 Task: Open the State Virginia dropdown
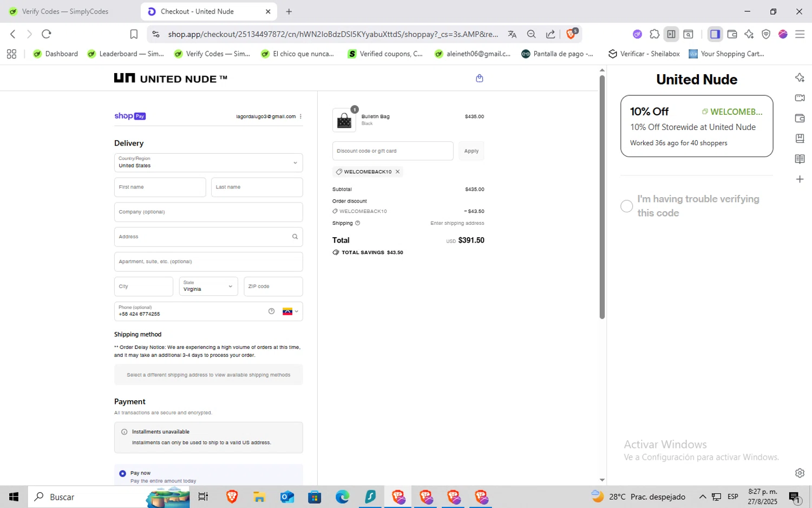(x=208, y=286)
